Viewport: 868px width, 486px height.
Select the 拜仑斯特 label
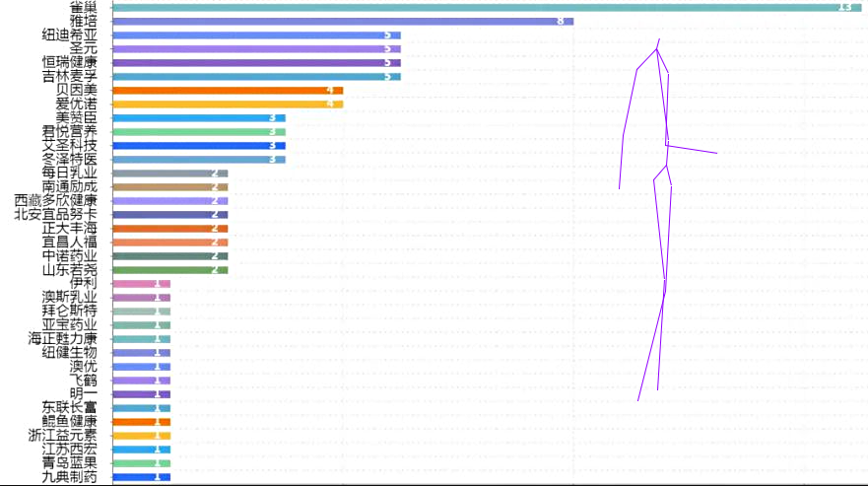pos(70,312)
